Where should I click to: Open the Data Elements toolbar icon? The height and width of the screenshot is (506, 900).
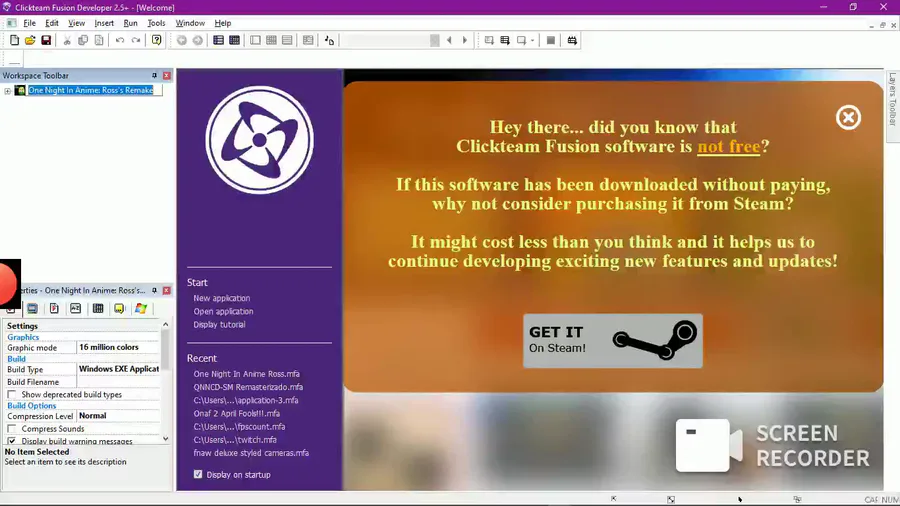[x=329, y=40]
